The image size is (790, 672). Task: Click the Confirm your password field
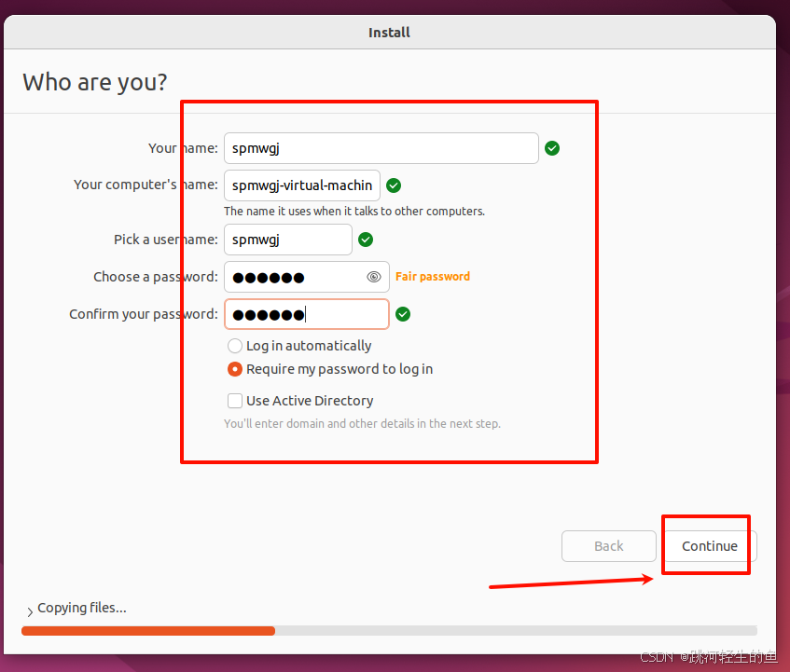(306, 314)
